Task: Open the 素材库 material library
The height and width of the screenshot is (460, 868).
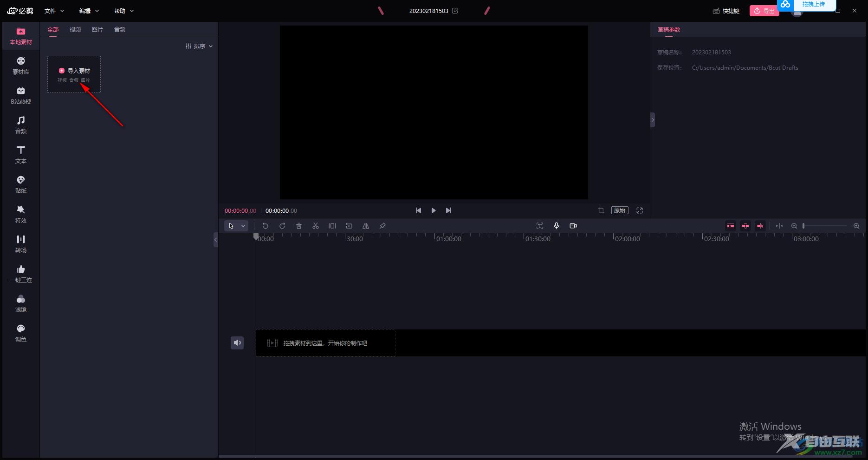Action: click(x=21, y=66)
